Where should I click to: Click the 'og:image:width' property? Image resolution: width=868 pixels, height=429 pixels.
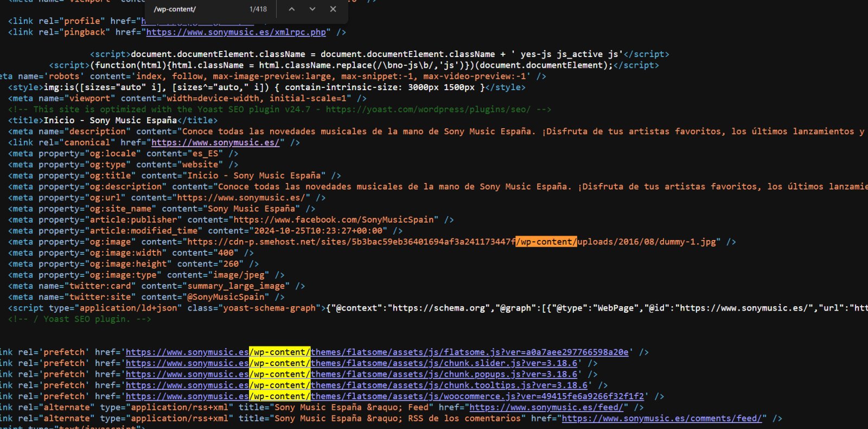[126, 253]
